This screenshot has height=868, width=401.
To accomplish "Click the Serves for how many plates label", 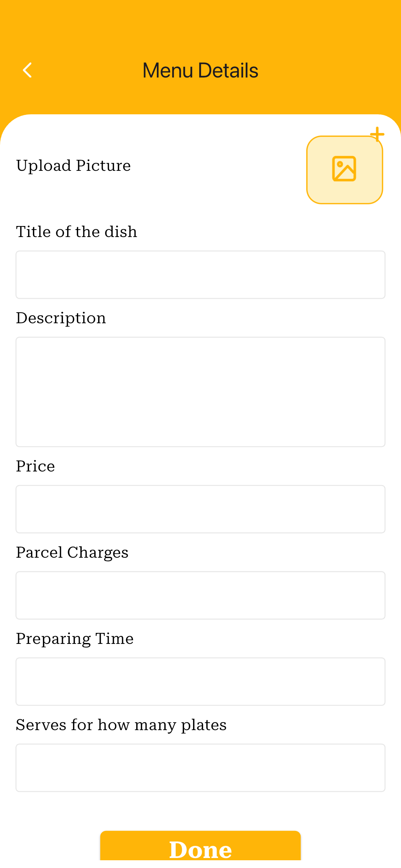I will [x=121, y=725].
